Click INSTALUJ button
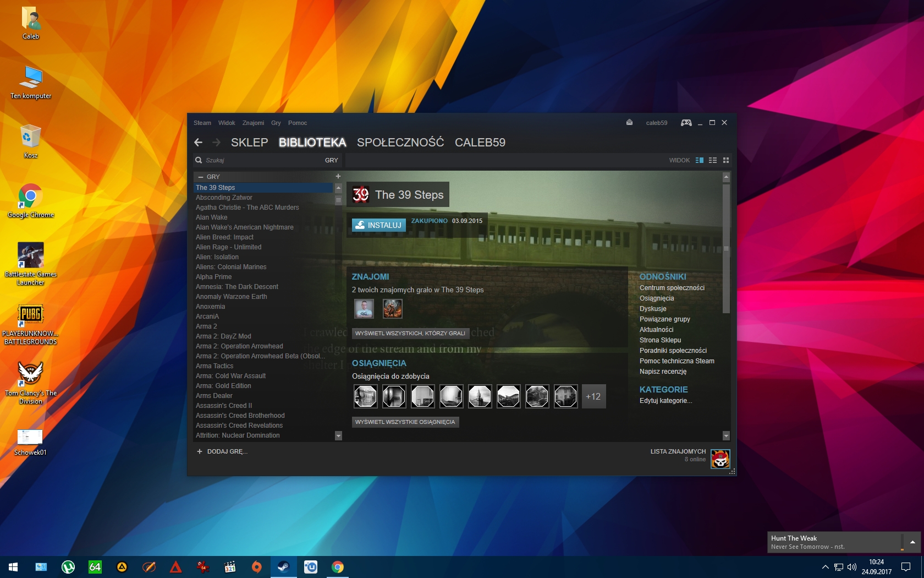 click(379, 225)
